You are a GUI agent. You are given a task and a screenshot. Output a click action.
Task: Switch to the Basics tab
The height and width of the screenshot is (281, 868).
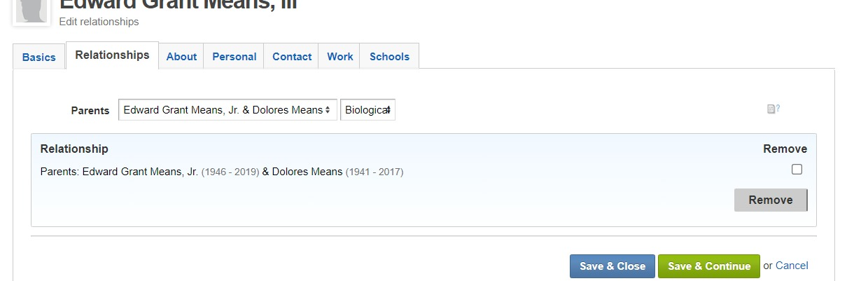(39, 57)
